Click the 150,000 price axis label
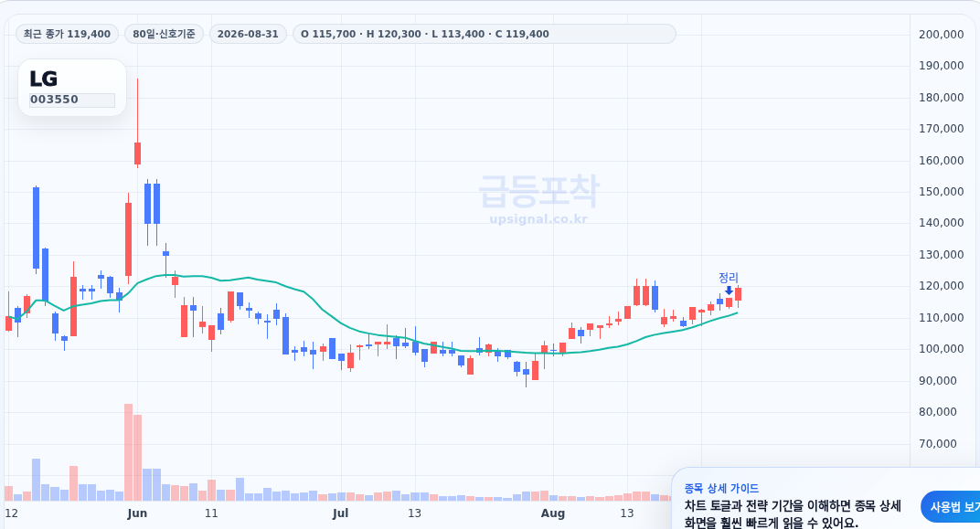Viewport: 980px width, 529px height. point(942,192)
